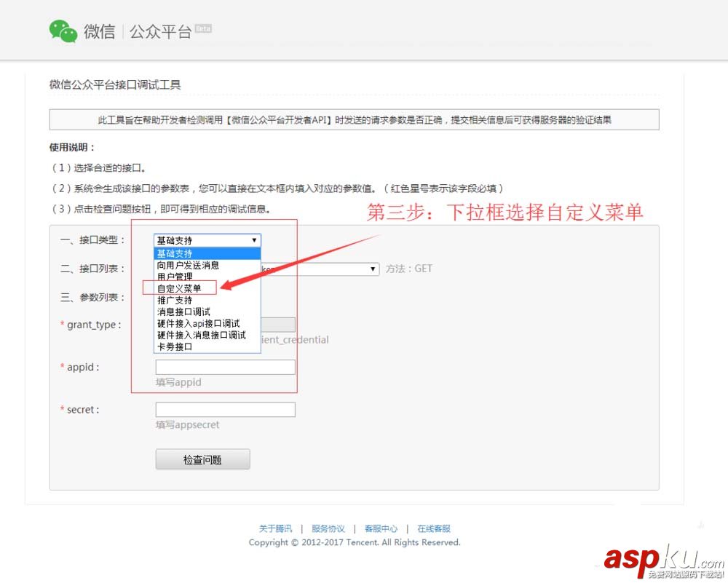Open the 服务协议 link
Viewport: 728px width, 583px height.
coord(328,528)
